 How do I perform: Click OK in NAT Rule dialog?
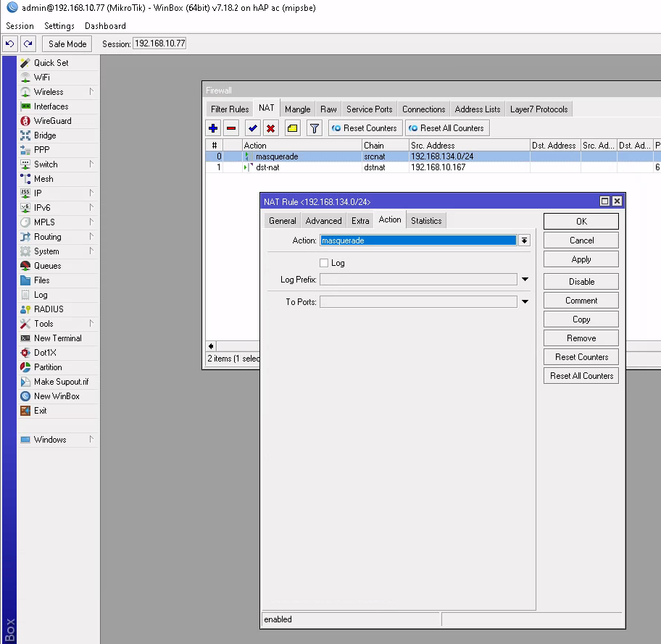coord(581,221)
